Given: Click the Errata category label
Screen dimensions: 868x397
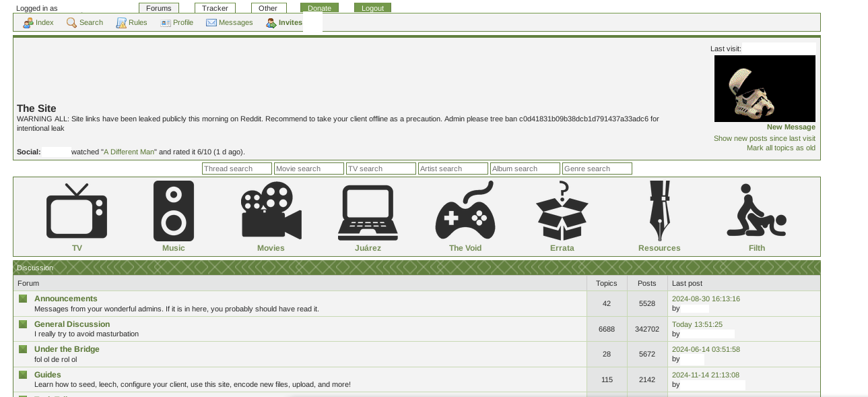Looking at the screenshot, I should coord(562,248).
